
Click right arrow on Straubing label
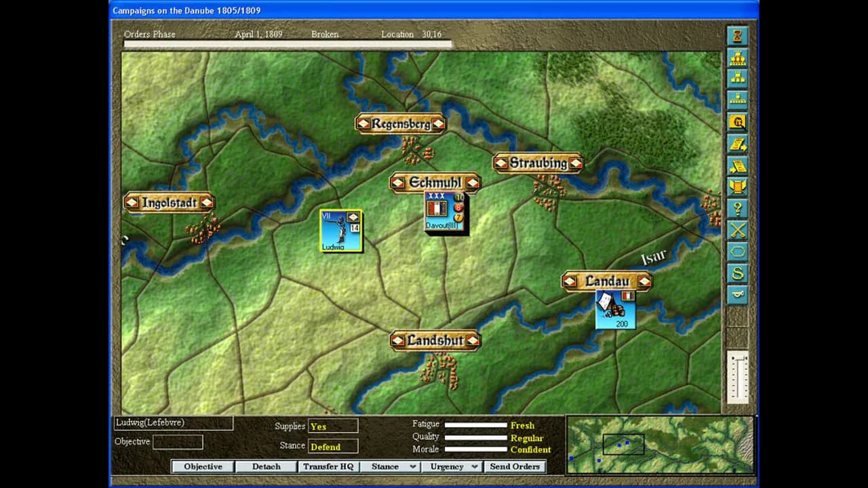(575, 163)
